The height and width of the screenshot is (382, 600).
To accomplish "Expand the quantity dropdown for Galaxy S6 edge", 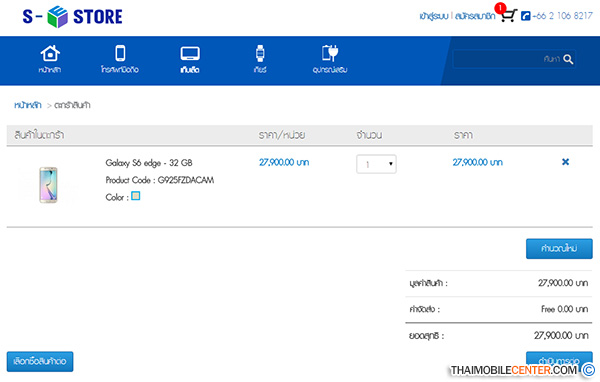I will (x=376, y=164).
